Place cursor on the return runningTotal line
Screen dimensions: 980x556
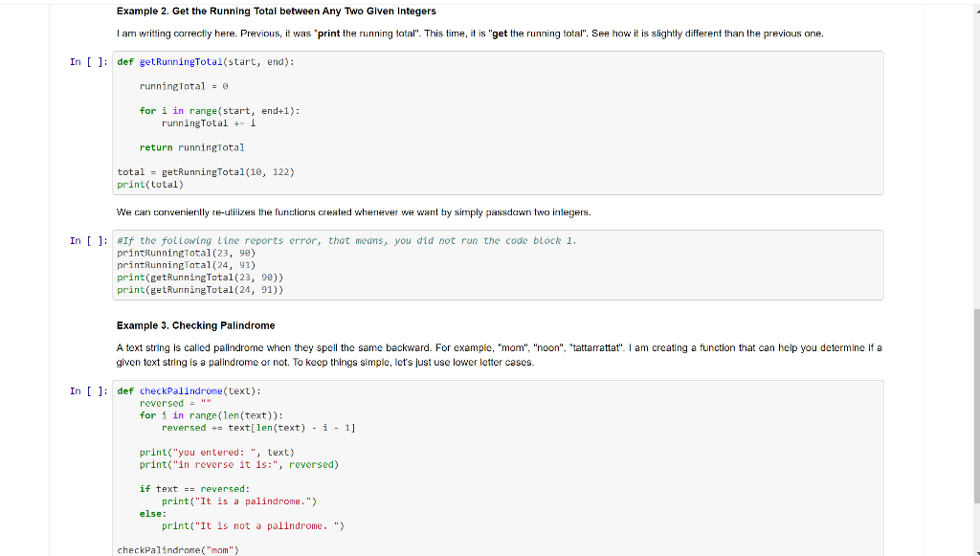tap(193, 147)
